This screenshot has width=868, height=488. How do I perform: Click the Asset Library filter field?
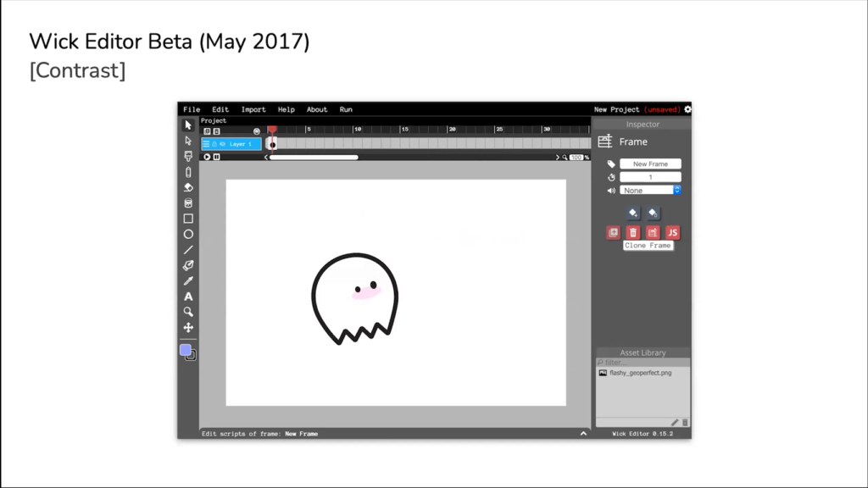point(643,363)
